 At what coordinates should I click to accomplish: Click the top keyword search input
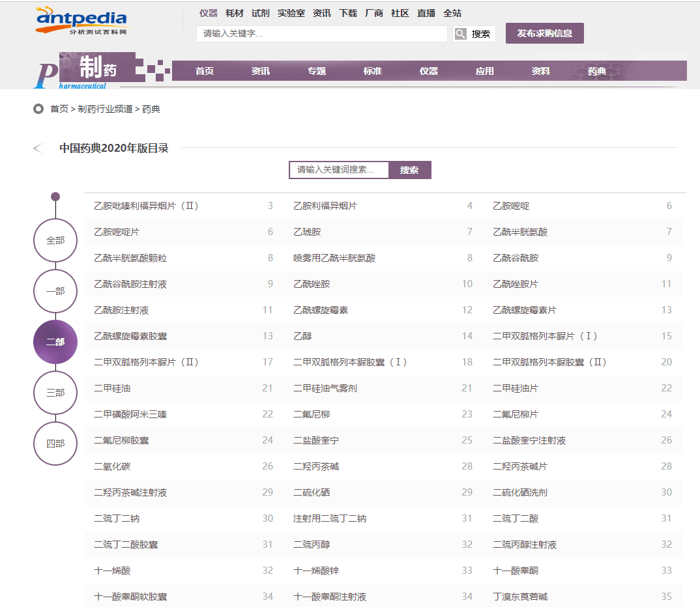[322, 33]
